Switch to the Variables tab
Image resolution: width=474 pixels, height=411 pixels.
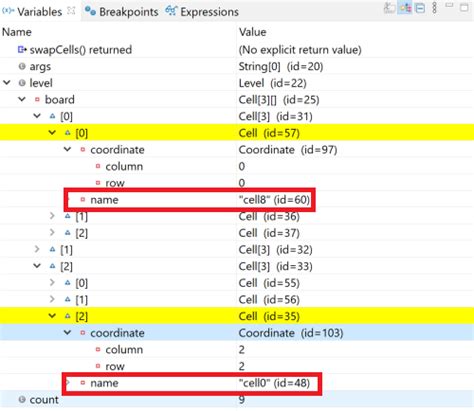[39, 12]
